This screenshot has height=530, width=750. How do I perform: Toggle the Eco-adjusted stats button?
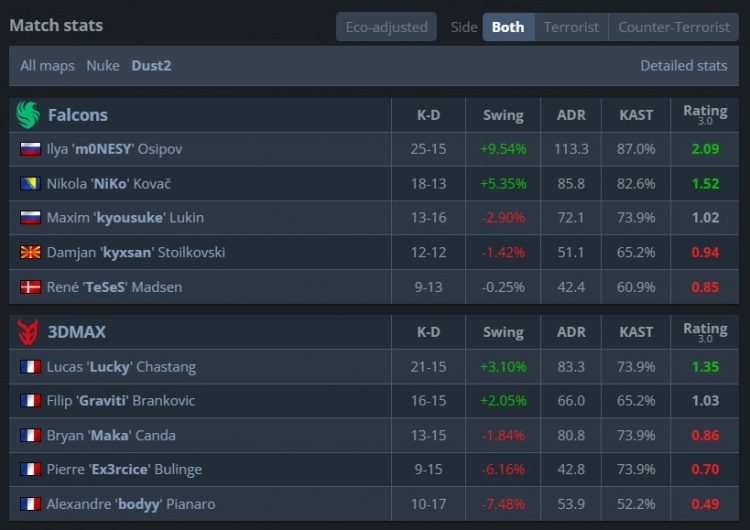pyautogui.click(x=386, y=27)
